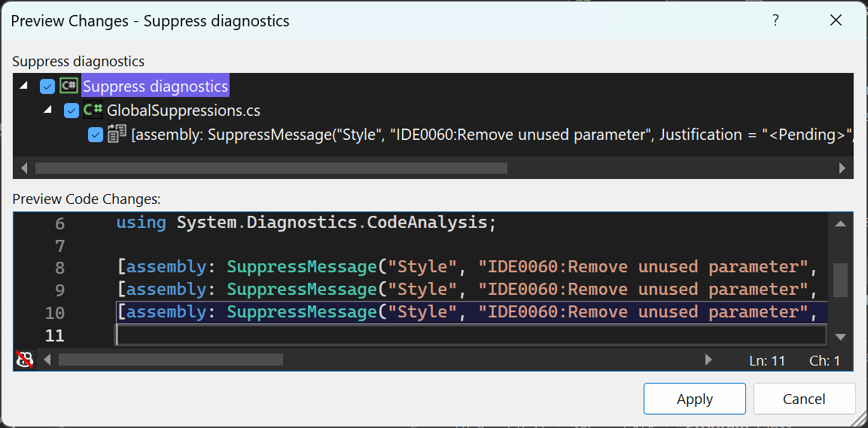The height and width of the screenshot is (428, 868).
Task: Click the Help question mark button
Action: tap(775, 20)
